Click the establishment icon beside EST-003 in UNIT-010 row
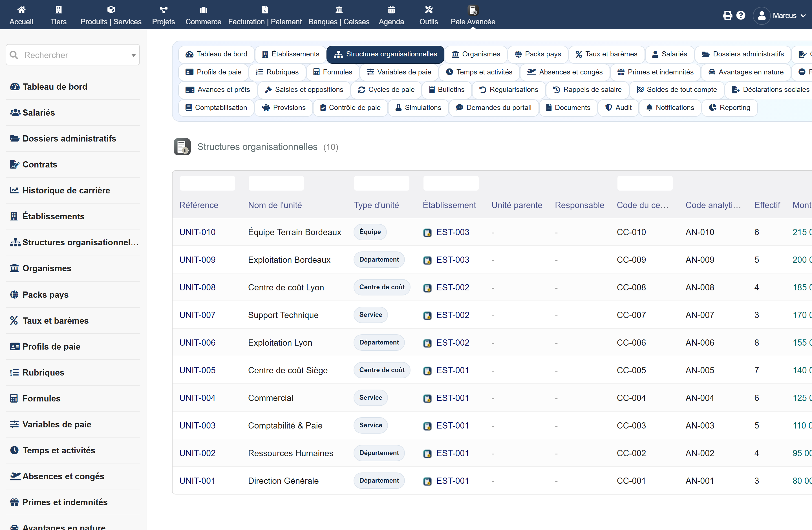Screen dimensions: 812x530 427,233
